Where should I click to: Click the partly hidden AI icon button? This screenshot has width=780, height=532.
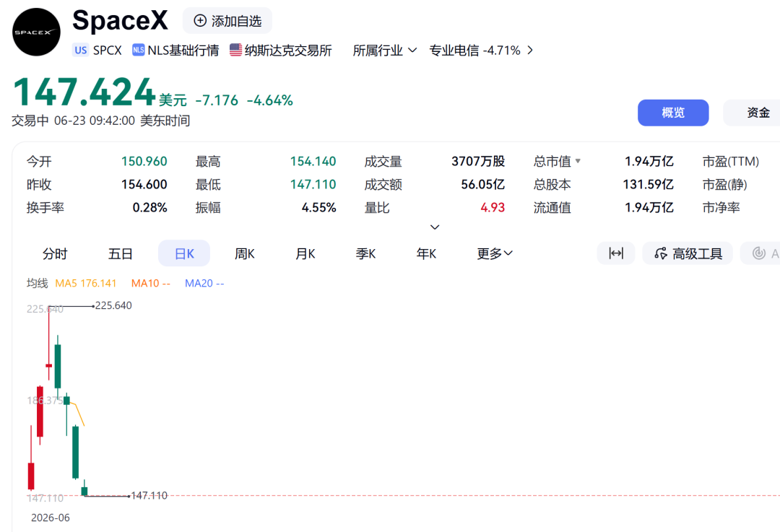click(x=760, y=253)
